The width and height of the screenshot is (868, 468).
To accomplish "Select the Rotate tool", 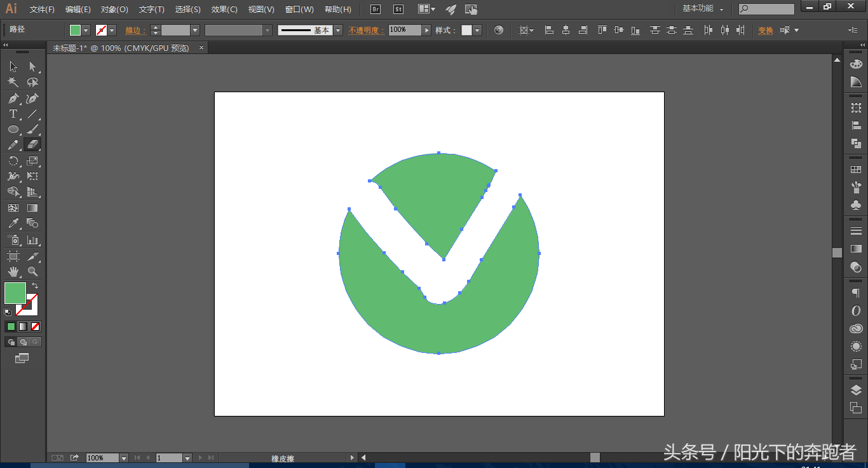I will pos(13,161).
